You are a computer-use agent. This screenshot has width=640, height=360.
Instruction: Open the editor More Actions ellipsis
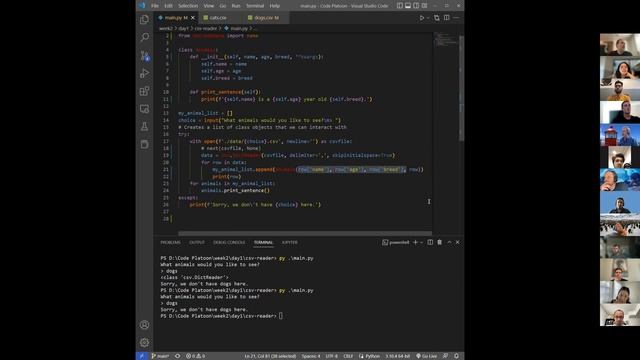point(456,18)
